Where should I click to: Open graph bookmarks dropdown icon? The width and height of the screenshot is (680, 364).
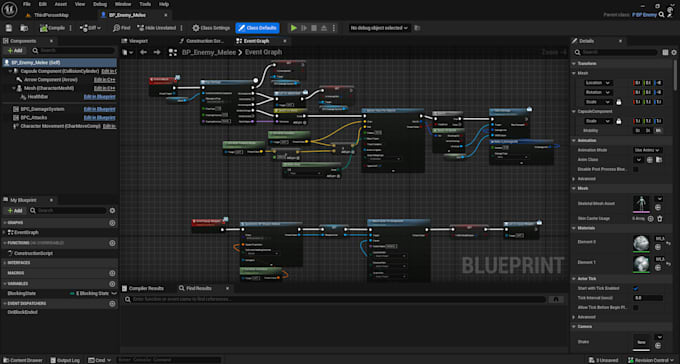pos(128,52)
